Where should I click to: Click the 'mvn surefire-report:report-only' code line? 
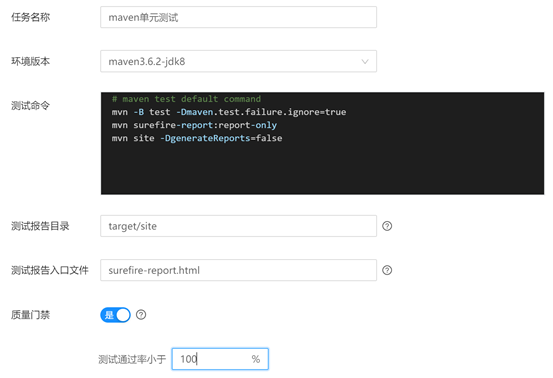pos(194,125)
